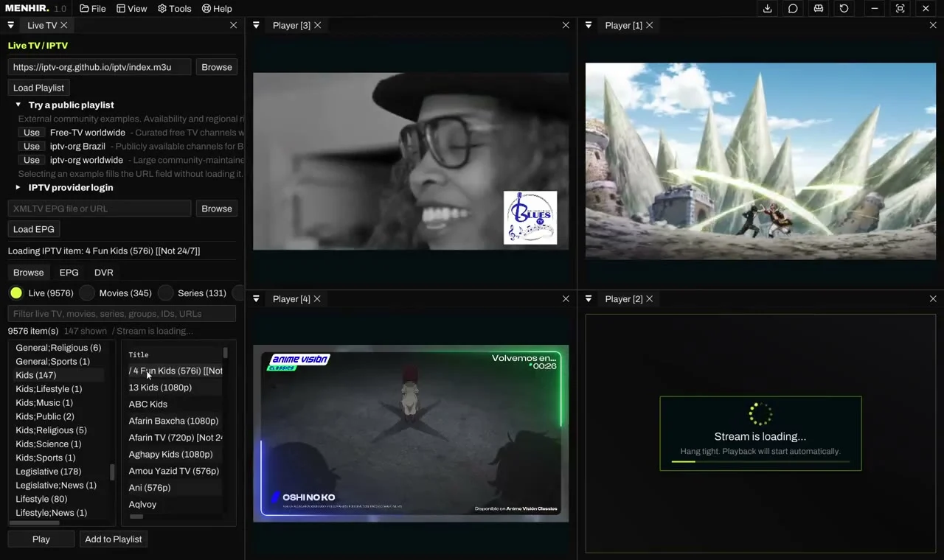Click the group list vertical scrollbar thumb
Image resolution: width=944 pixels, height=560 pixels.
point(112,472)
